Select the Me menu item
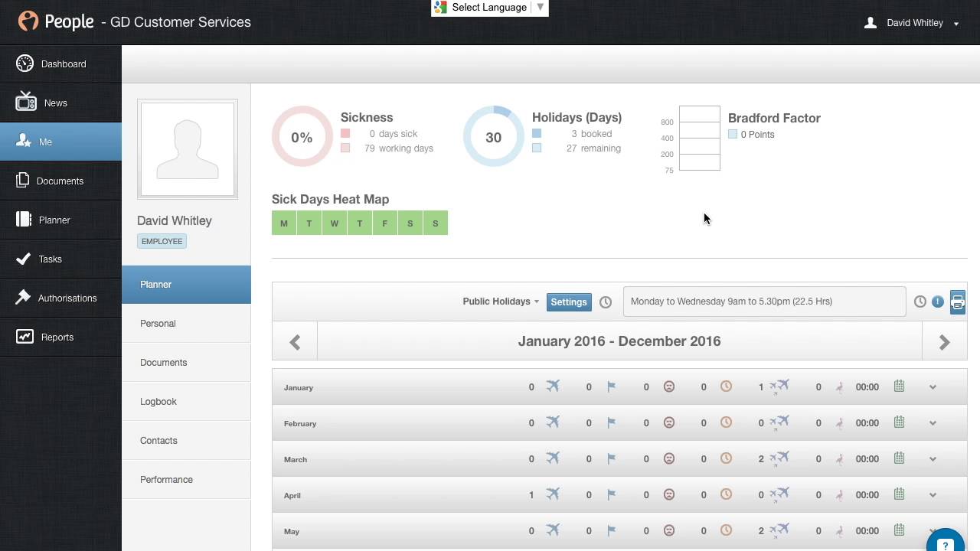This screenshot has height=551, width=980. [60, 142]
